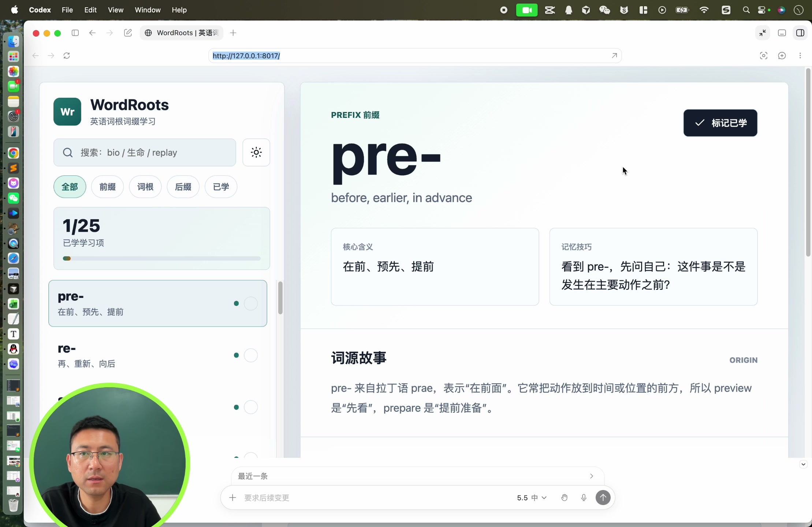Click the collapse chevron at bottom right
The width and height of the screenshot is (812, 527).
coord(803,464)
